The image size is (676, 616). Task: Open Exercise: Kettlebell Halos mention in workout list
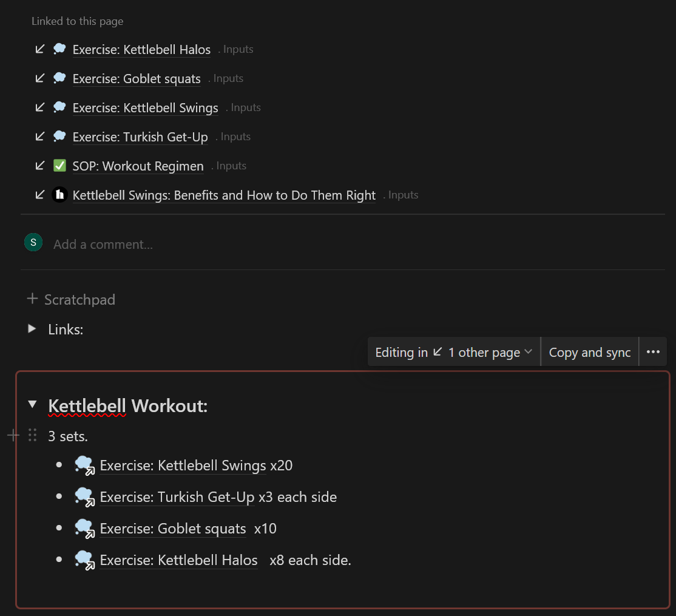[178, 560]
